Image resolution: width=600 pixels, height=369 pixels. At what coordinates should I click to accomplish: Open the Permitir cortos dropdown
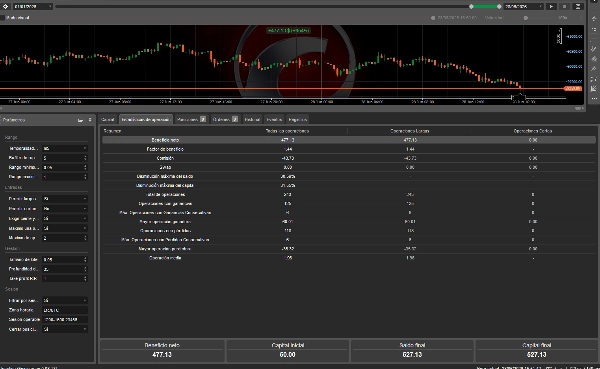click(x=65, y=209)
